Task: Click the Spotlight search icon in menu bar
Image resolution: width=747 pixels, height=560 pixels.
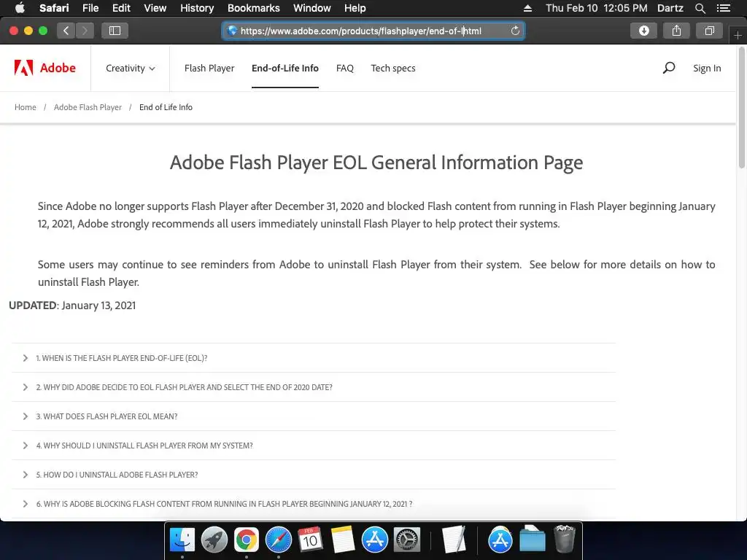Action: pos(700,8)
